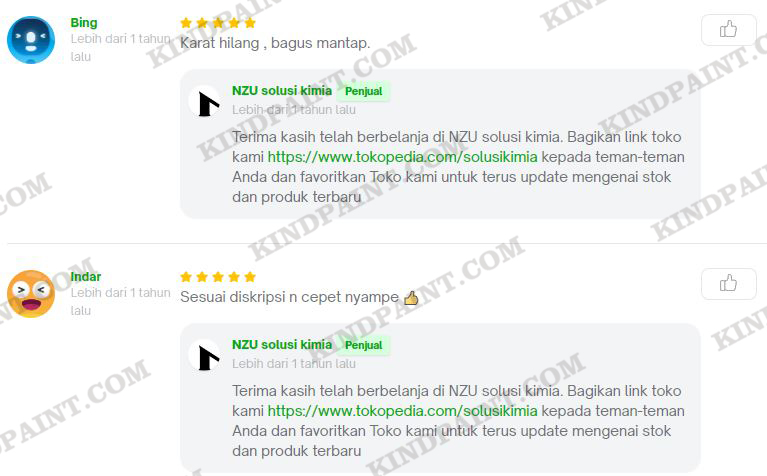
Task: Click star rating on Bing's review
Action: coord(218,23)
